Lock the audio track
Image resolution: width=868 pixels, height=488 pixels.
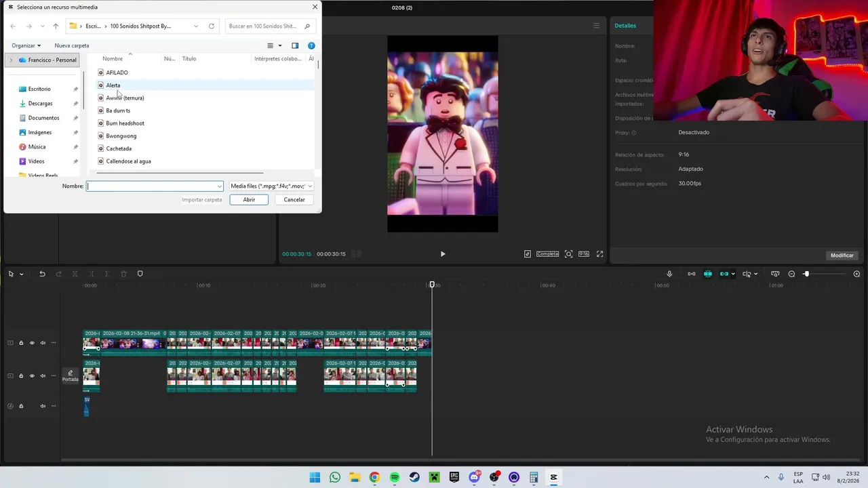click(x=21, y=406)
